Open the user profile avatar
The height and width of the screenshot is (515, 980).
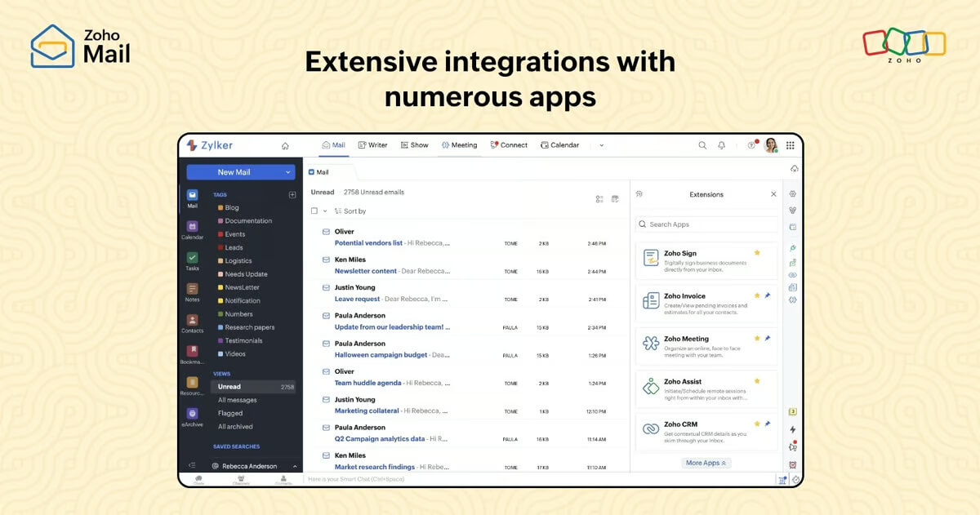(770, 145)
